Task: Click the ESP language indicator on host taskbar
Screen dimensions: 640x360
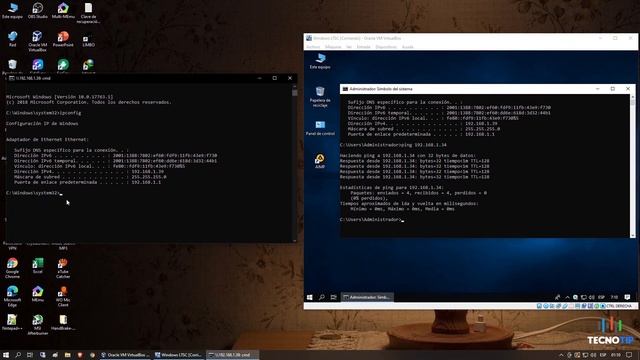Action: click(603, 355)
